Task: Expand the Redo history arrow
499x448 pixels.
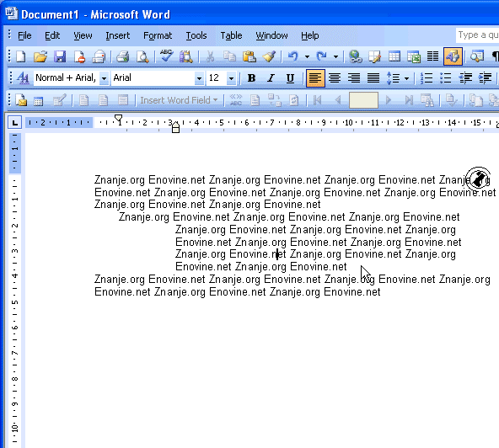Action: coord(336,57)
